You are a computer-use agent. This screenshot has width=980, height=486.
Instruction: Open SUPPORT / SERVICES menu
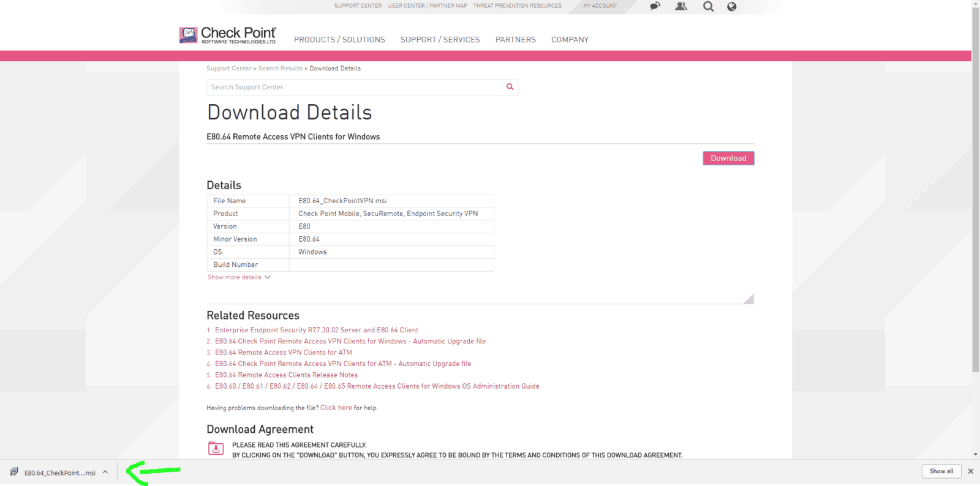[440, 40]
